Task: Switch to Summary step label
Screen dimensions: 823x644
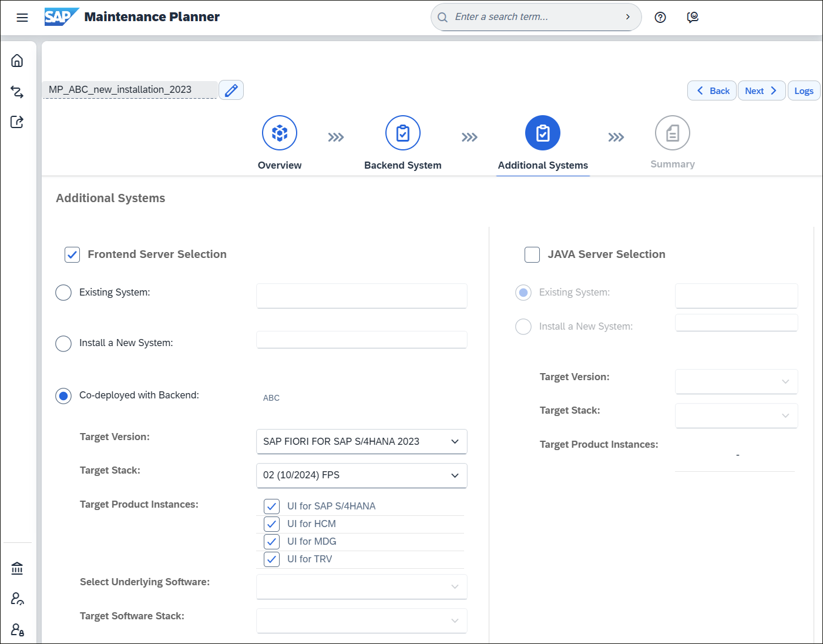Action: click(673, 164)
